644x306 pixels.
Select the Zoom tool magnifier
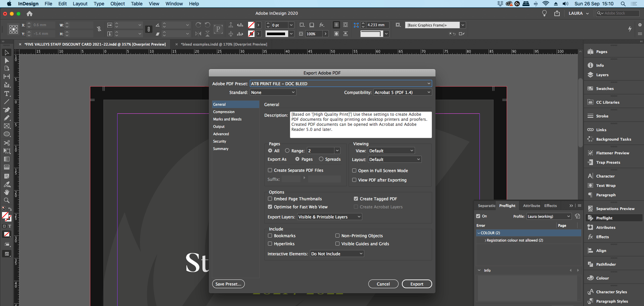click(x=6, y=200)
